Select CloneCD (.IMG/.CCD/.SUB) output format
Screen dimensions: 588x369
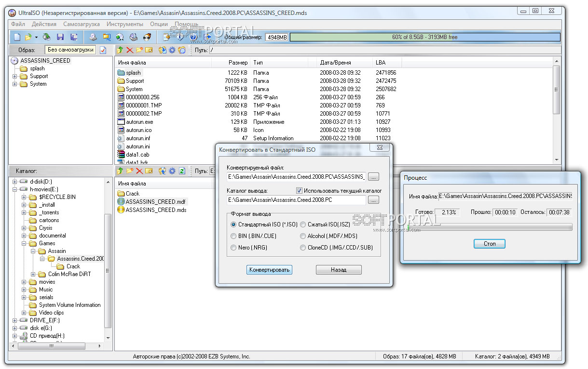tap(303, 248)
